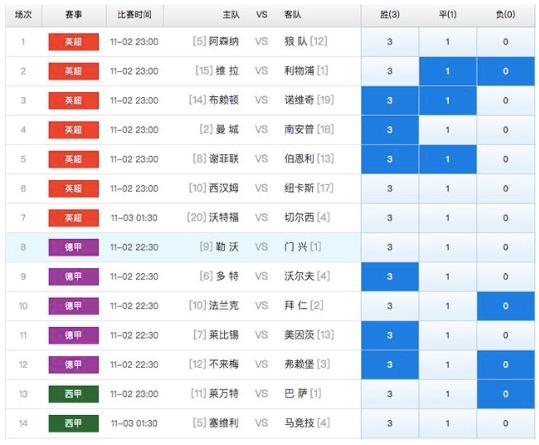Deselect loss (0) for 法兰克 vs 拜仁
Image resolution: width=539 pixels, height=445 pixels.
click(x=506, y=306)
